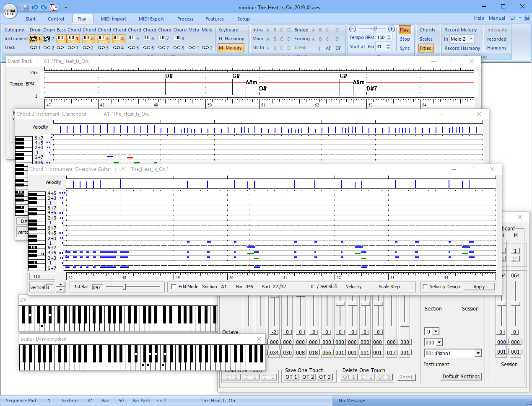
Task: Toggle the AF marker option
Action: [x=328, y=48]
